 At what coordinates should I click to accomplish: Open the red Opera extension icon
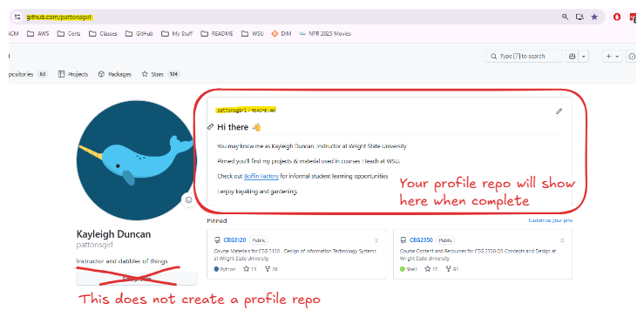pos(616,17)
